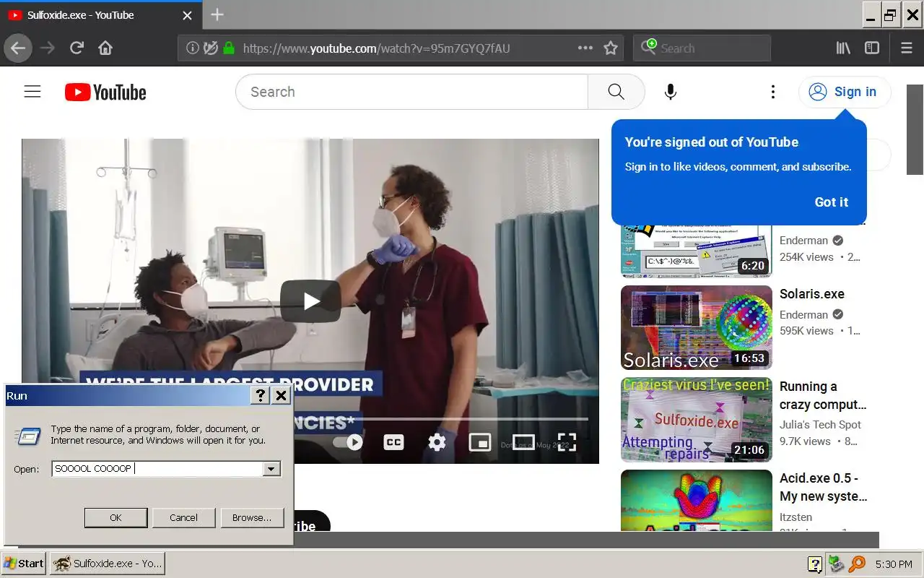The image size is (924, 578).
Task: Open the browser hamburger menu
Action: pos(907,48)
